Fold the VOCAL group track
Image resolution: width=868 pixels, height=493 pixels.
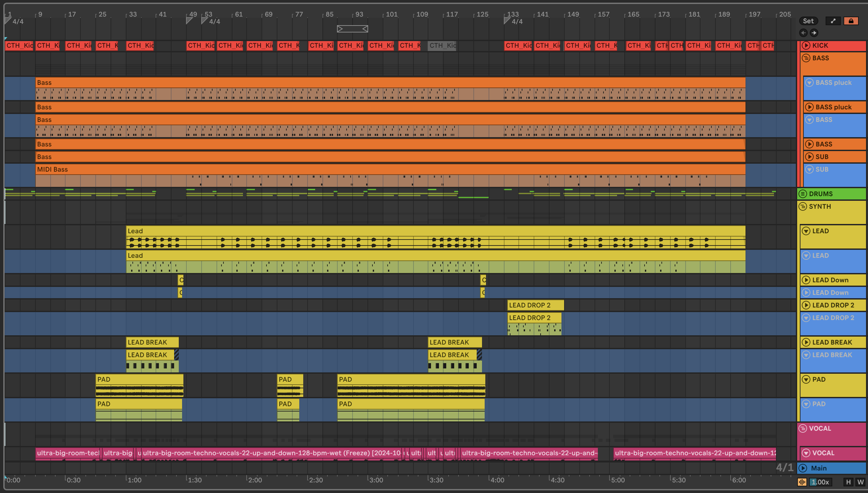pyautogui.click(x=803, y=428)
